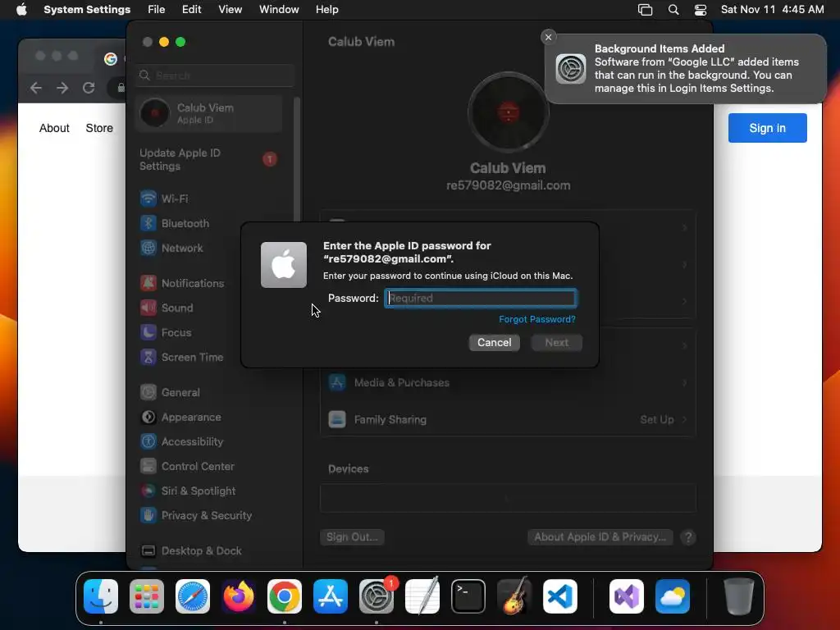This screenshot has height=630, width=840.
Task: Open TextEdit from the Dock
Action: point(422,596)
